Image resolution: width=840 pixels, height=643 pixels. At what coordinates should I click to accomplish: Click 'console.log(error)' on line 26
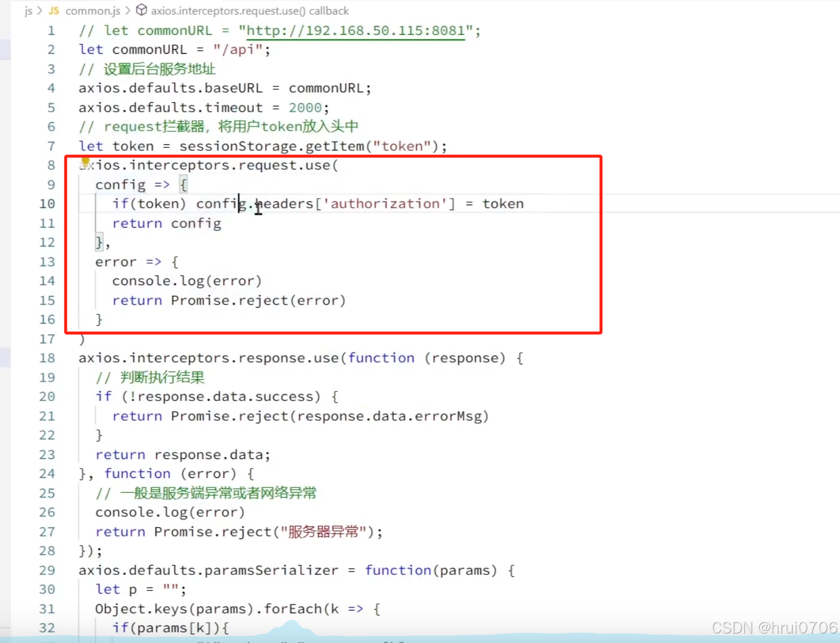(170, 512)
